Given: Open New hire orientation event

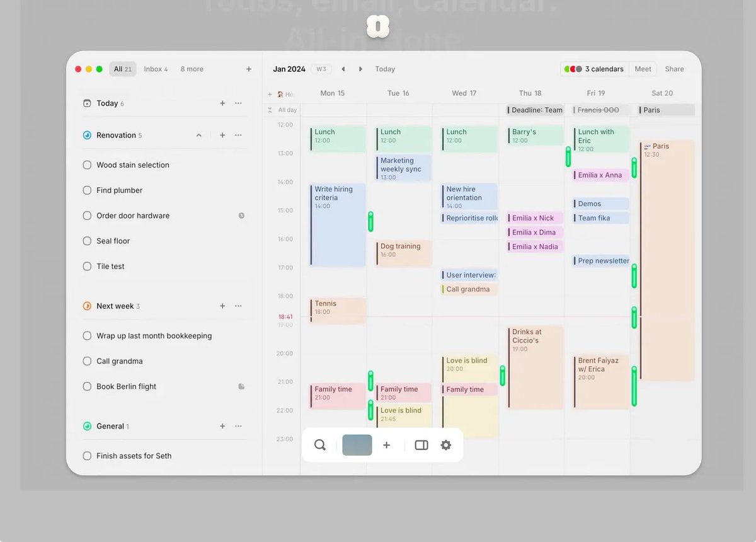Looking at the screenshot, I should pos(469,197).
